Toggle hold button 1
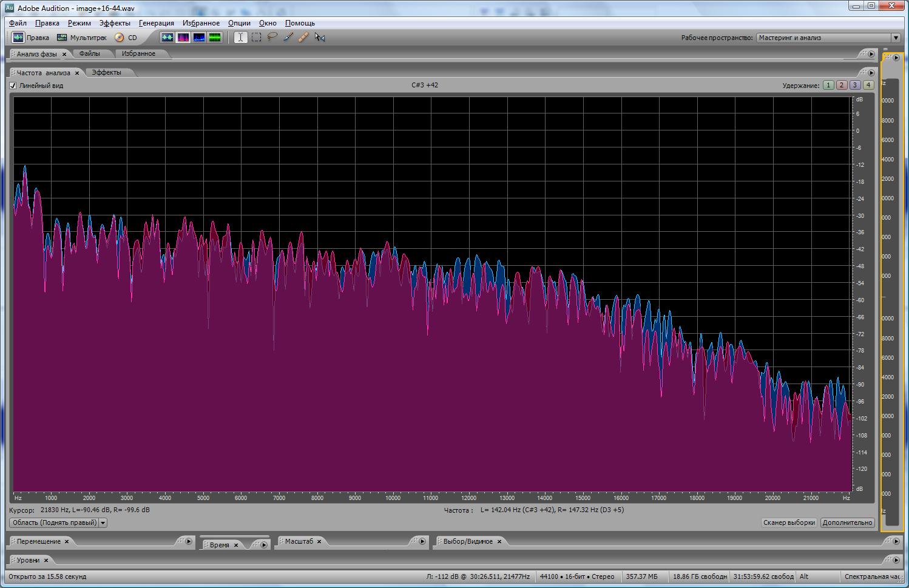 pos(828,86)
